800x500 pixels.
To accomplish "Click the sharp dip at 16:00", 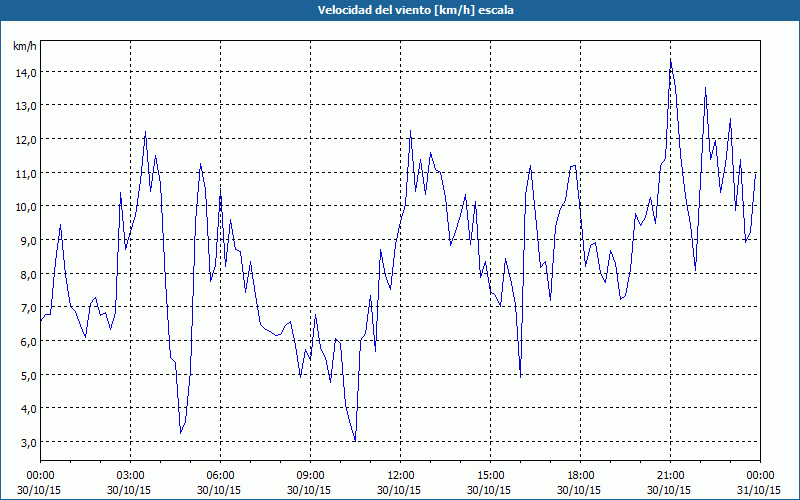I will point(520,377).
